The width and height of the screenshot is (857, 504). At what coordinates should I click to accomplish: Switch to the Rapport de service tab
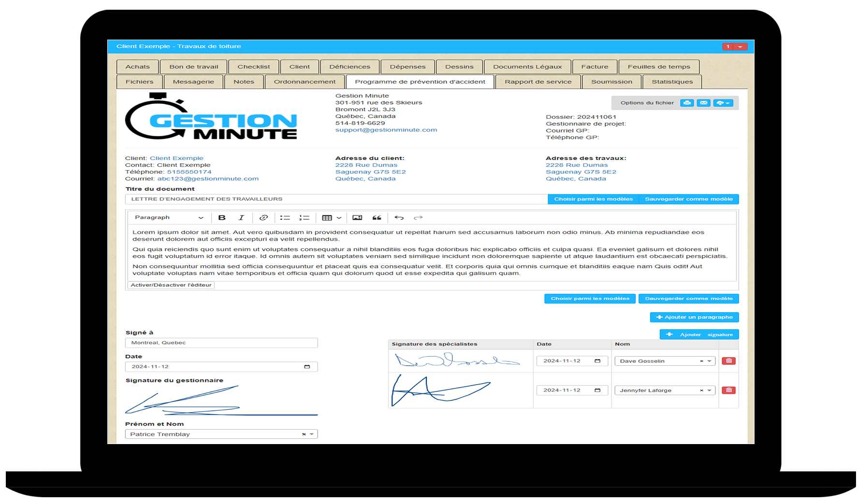[x=538, y=82]
